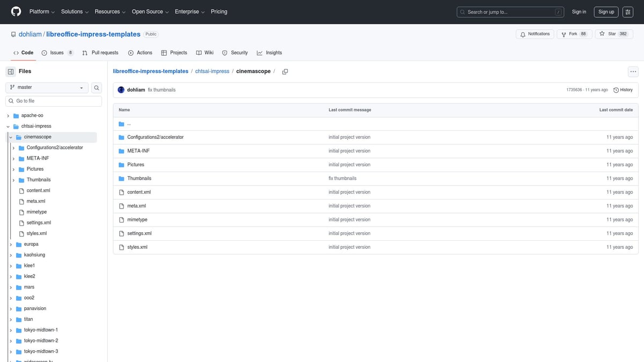Expand the apache-oo folder in tree
The width and height of the screenshot is (644, 362).
pyautogui.click(x=8, y=115)
